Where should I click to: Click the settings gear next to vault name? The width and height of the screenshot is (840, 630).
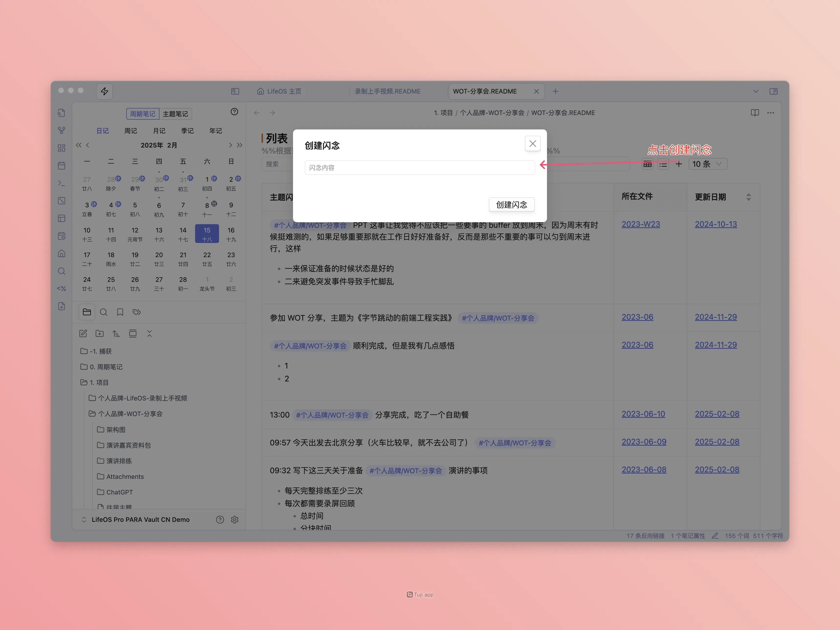235,519
